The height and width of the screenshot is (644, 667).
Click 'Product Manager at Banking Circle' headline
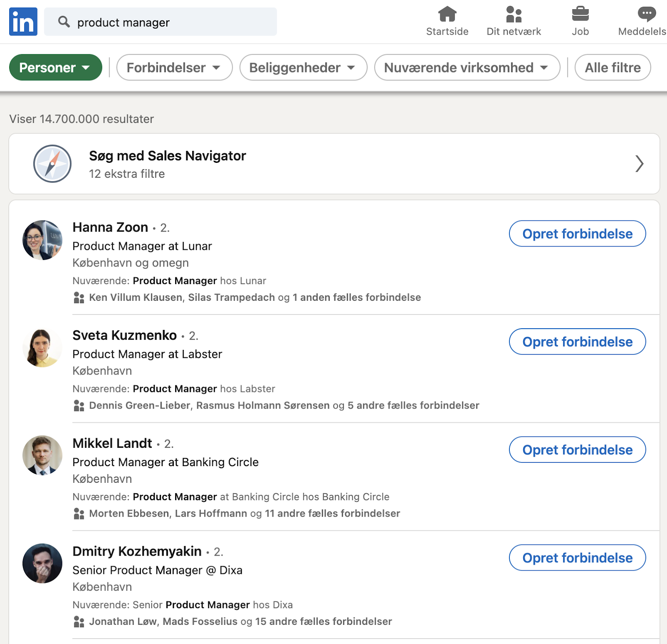click(165, 462)
